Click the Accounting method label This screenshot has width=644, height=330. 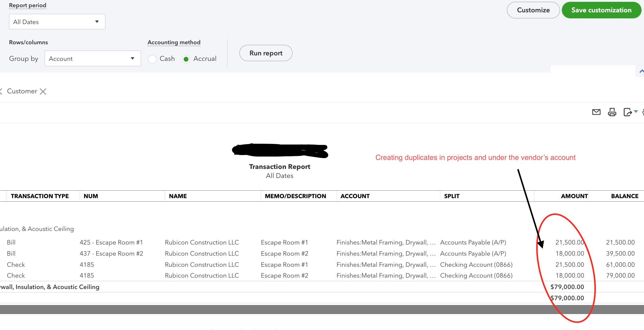tap(174, 42)
